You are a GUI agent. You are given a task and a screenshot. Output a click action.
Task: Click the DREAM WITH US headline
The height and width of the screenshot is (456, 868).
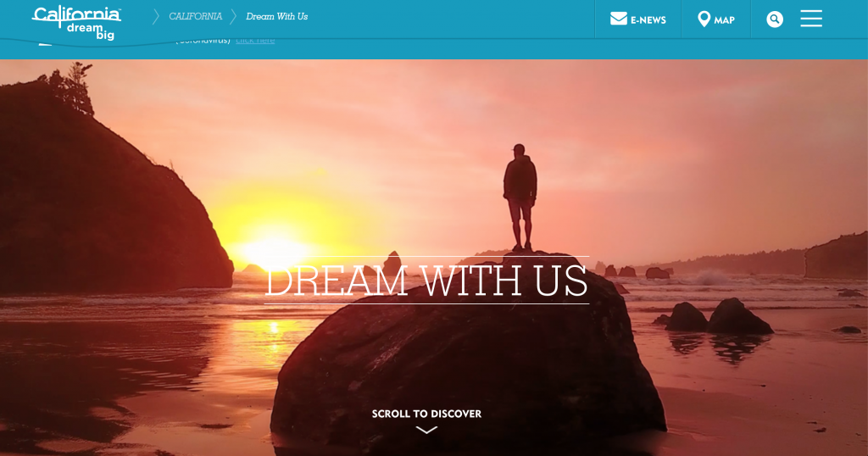426,280
